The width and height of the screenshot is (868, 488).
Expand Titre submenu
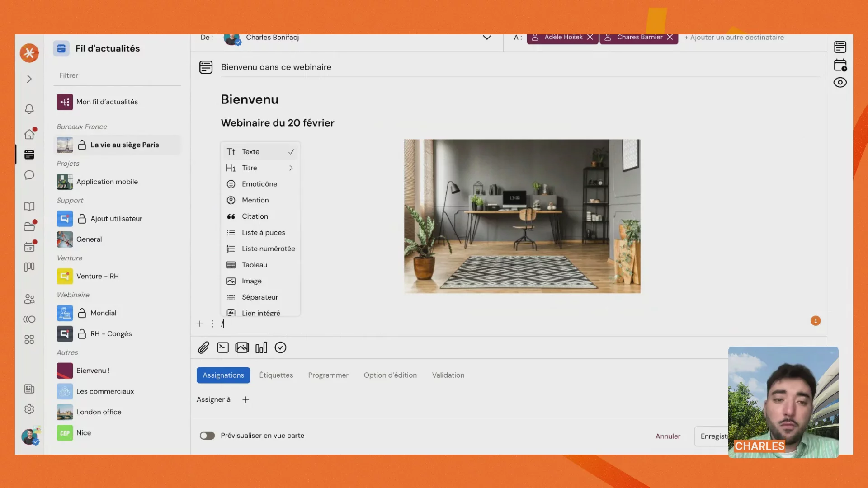260,168
